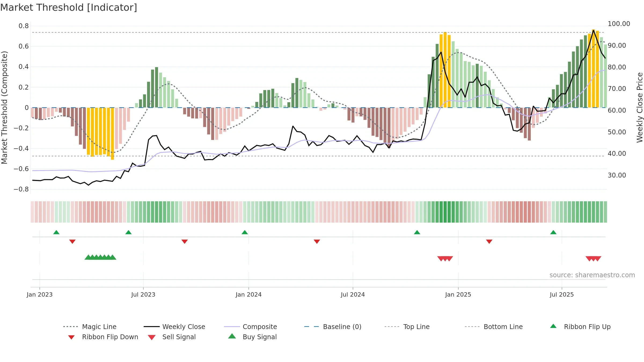
Task: Click the Market Threshold (Composite) axis title
Action: [4, 108]
